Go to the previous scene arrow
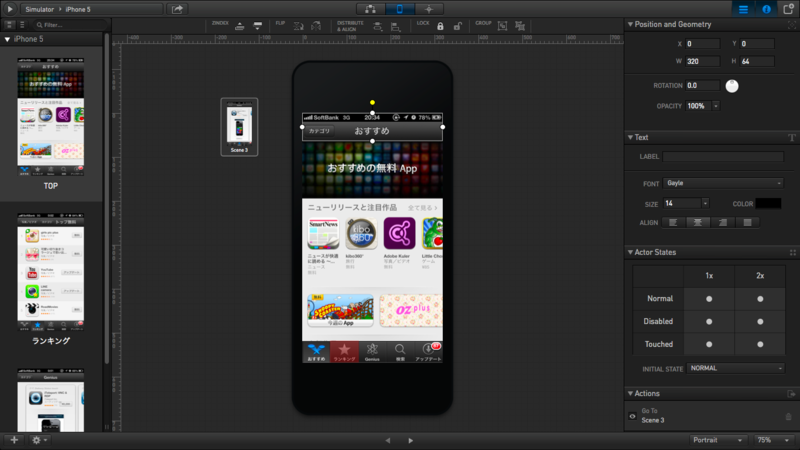 pos(388,440)
